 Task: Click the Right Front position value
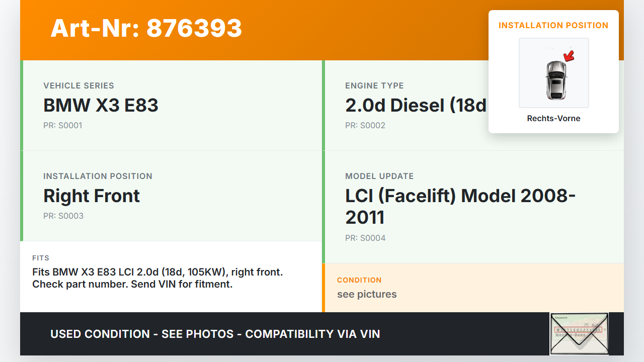coord(92,196)
